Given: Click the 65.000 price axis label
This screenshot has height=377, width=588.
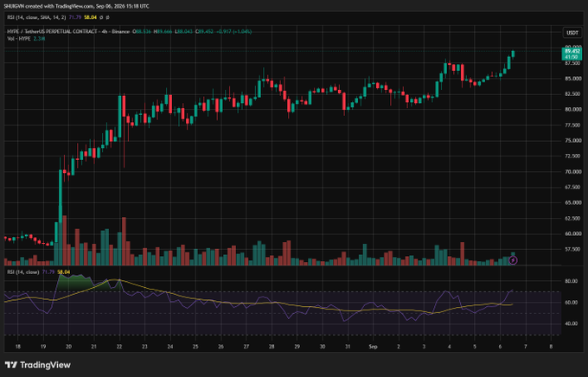Looking at the screenshot, I should point(573,202).
